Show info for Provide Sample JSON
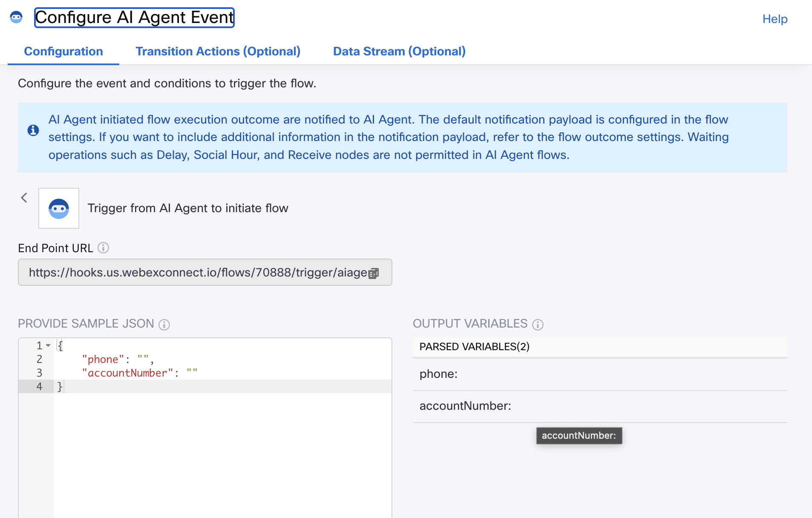Image resolution: width=812 pixels, height=518 pixels. [164, 325]
